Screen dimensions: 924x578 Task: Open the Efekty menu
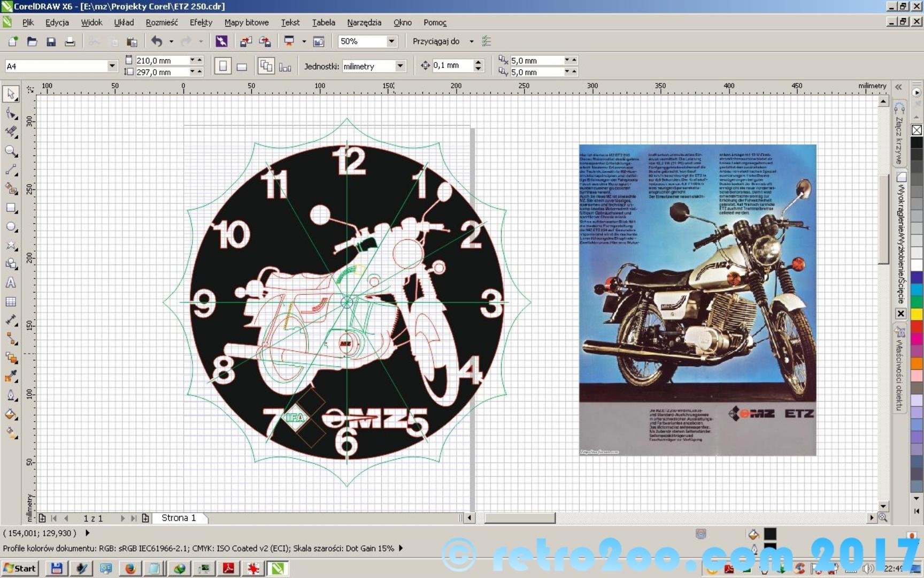point(201,22)
